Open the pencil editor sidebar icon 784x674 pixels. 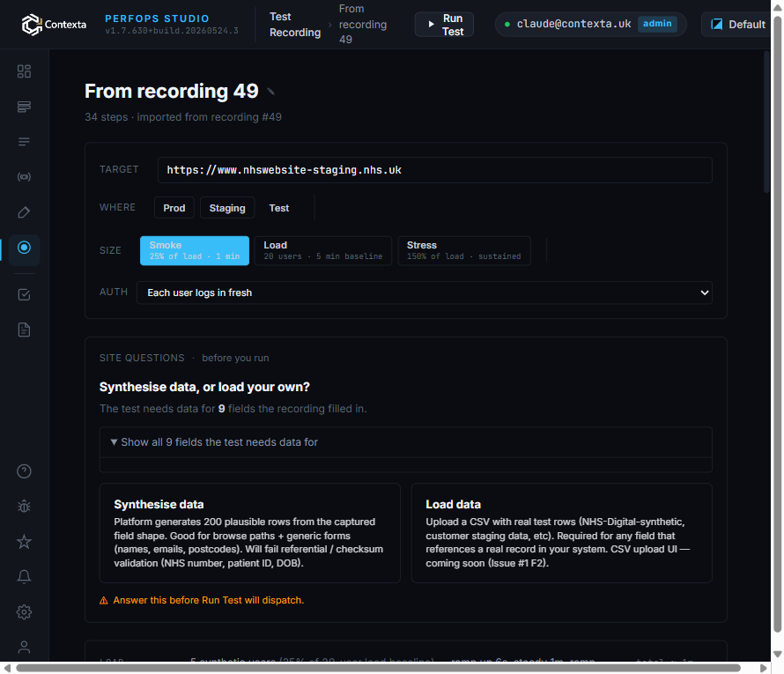point(24,212)
